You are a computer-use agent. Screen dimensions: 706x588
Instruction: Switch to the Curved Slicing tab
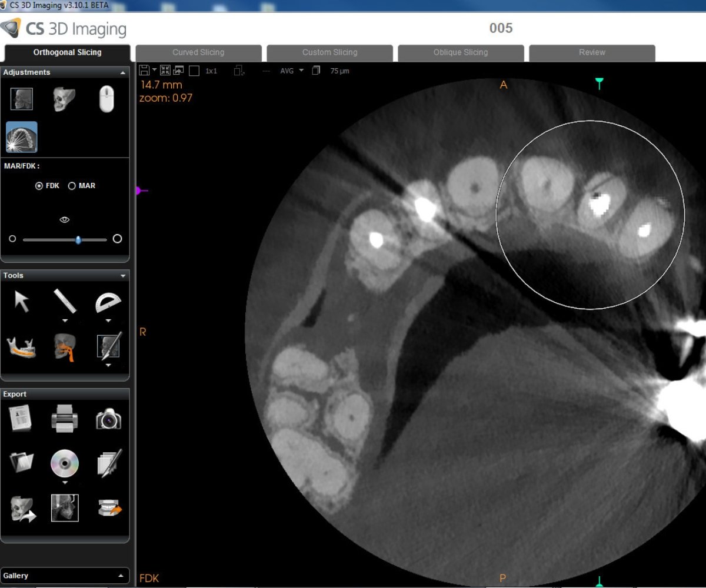tap(198, 52)
